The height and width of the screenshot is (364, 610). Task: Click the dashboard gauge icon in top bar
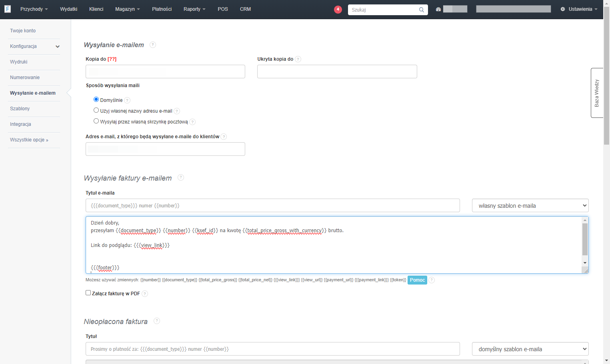tap(438, 9)
